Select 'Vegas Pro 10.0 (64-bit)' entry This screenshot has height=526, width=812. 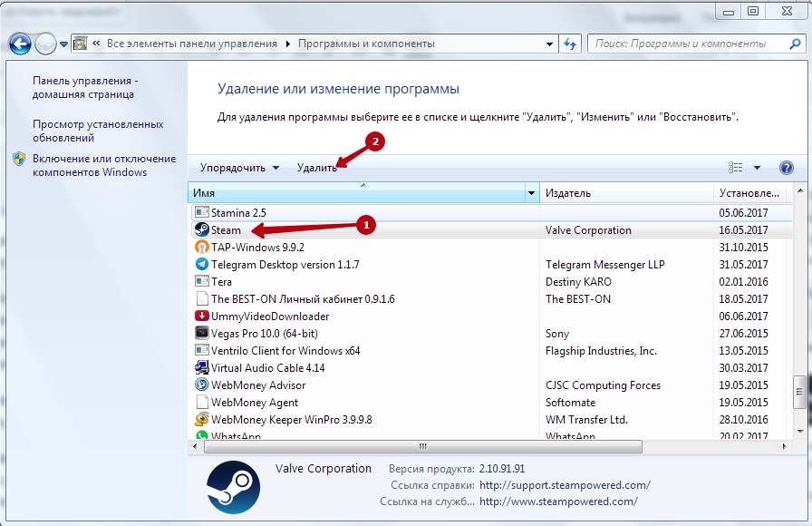264,333
